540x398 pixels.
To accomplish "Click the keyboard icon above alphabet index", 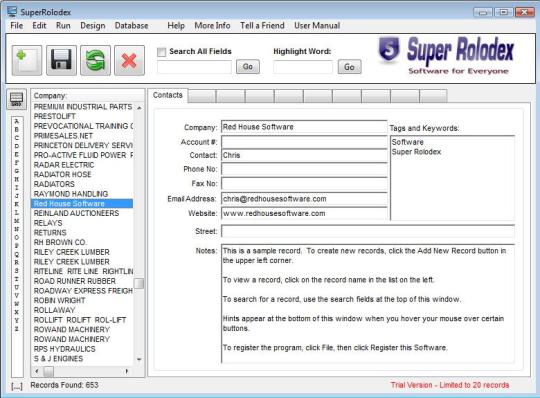I will point(17,99).
